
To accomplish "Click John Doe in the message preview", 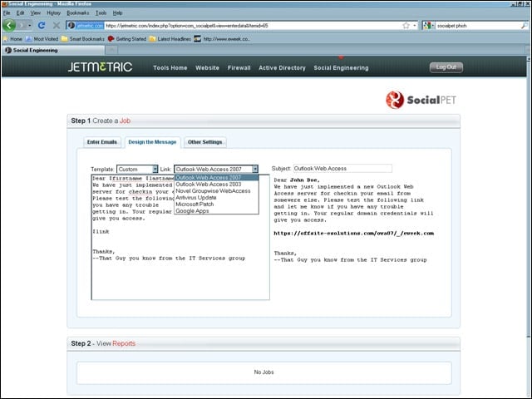I will tap(303, 180).
